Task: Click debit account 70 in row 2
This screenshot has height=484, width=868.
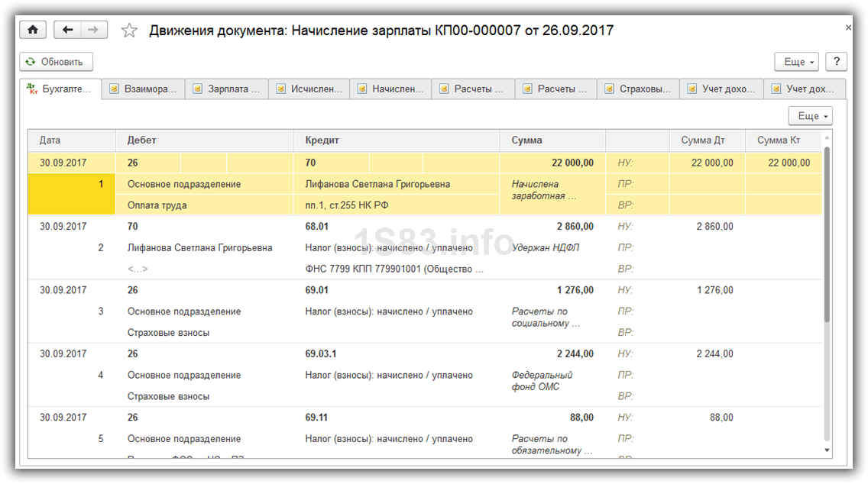Action: tap(132, 226)
